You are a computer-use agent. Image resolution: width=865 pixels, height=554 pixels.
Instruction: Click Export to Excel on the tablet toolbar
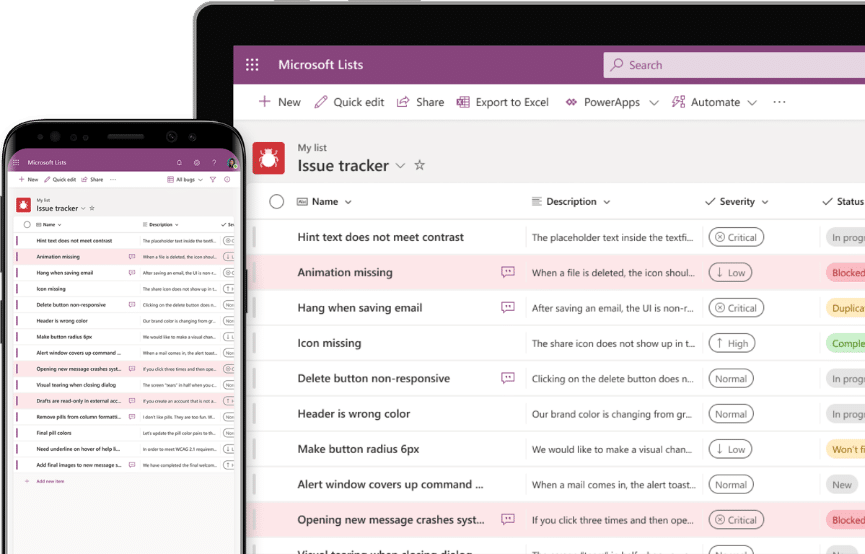pyautogui.click(x=503, y=102)
